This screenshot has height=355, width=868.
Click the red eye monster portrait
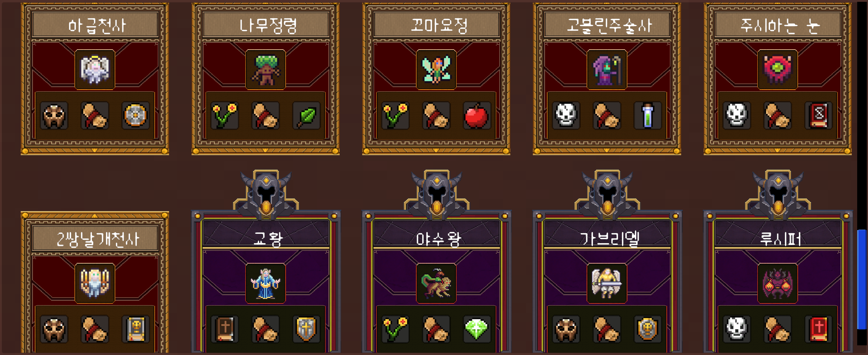pos(778,70)
